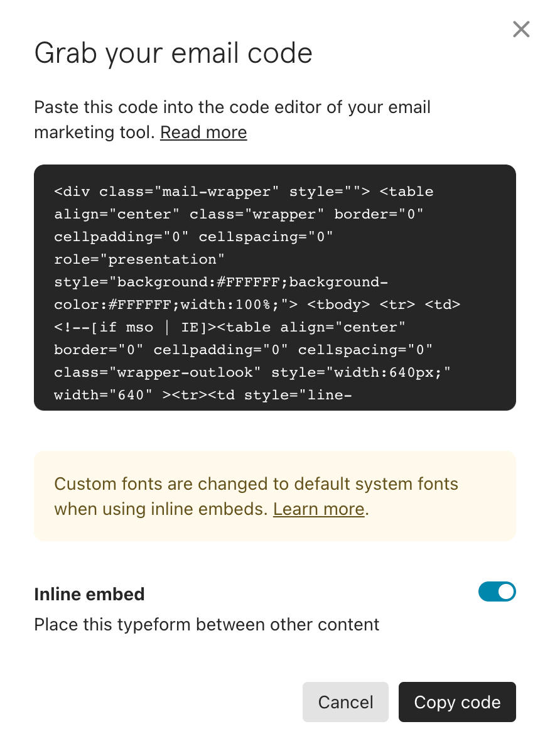Click the 'Grab your email code' heading
Viewport: 550px width, 756px height.
[x=173, y=53]
